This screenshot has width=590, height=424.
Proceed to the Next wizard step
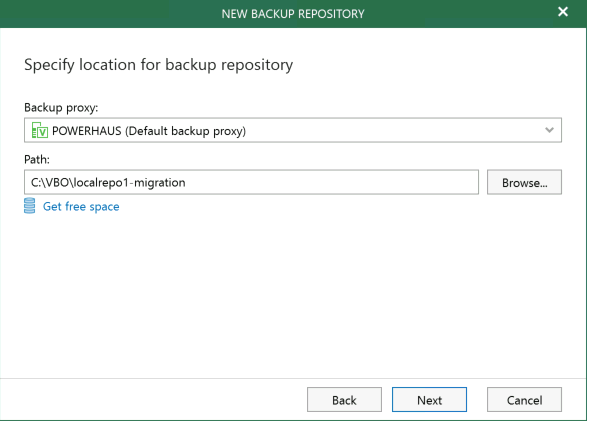pyautogui.click(x=429, y=400)
